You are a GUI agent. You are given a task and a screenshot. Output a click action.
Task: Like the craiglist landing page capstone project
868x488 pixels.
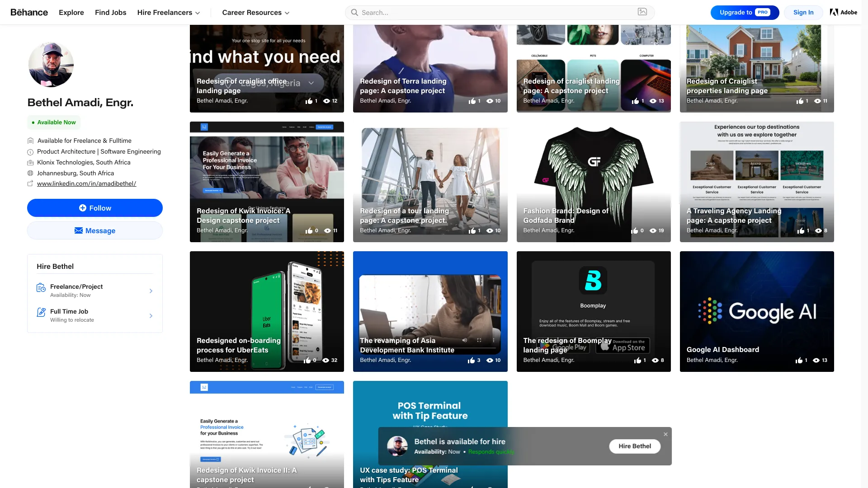pyautogui.click(x=635, y=101)
